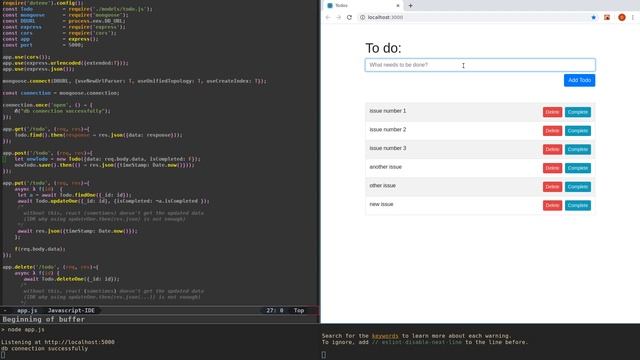The width and height of the screenshot is (640, 360).
Task: Click the 'keywords' link in the terminal
Action: [385, 336]
